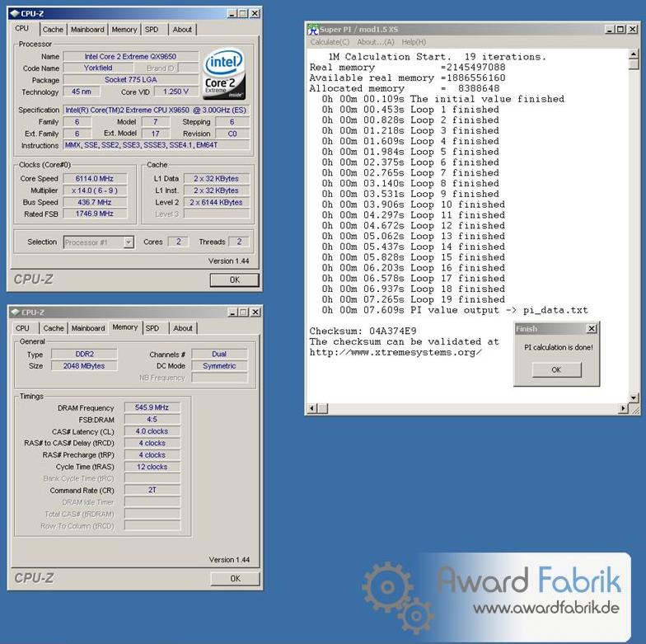646x644 pixels.
Task: Minimize the top CPU-Z window
Action: [x=232, y=13]
